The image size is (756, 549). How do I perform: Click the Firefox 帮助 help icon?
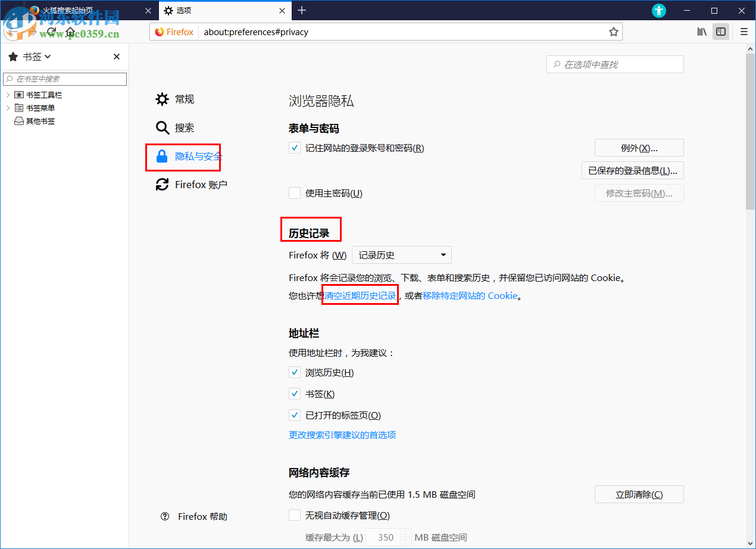coord(165,516)
